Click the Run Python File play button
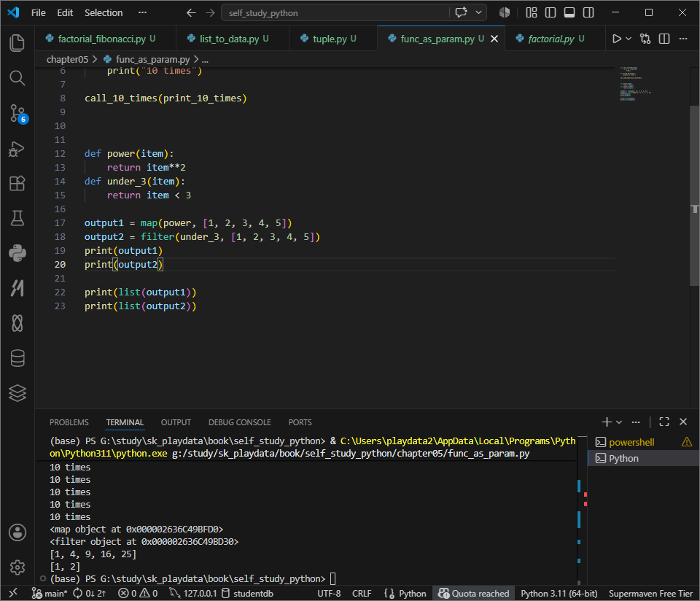700x601 pixels. coord(617,39)
